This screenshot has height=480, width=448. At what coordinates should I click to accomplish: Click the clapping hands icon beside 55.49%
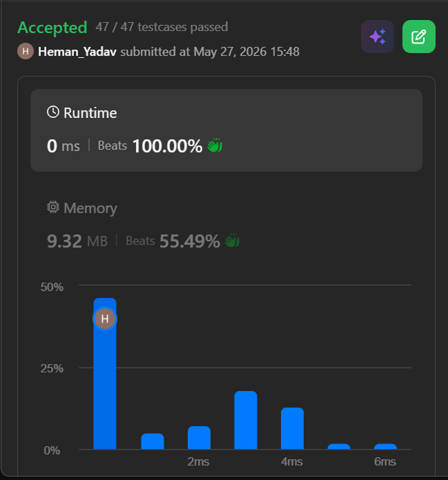pos(232,240)
